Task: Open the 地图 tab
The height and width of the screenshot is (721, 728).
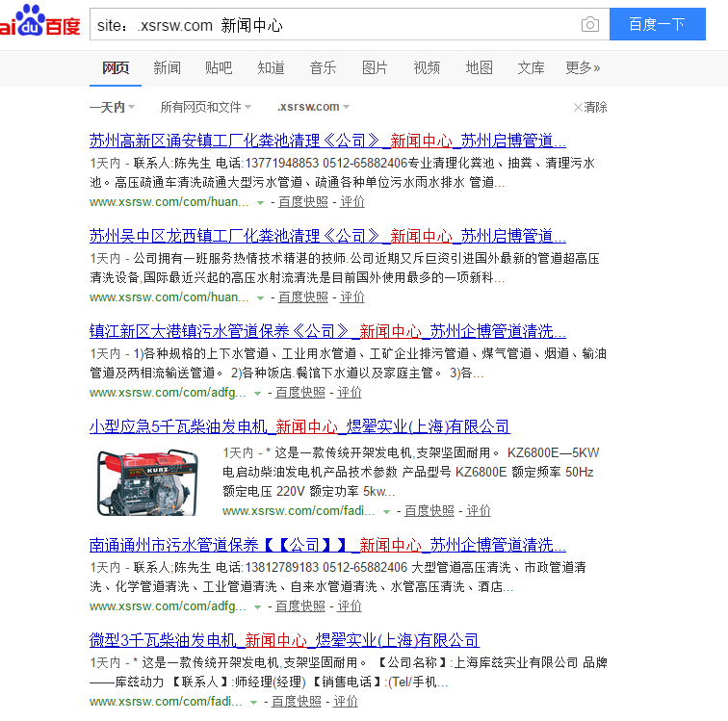Action: click(480, 67)
